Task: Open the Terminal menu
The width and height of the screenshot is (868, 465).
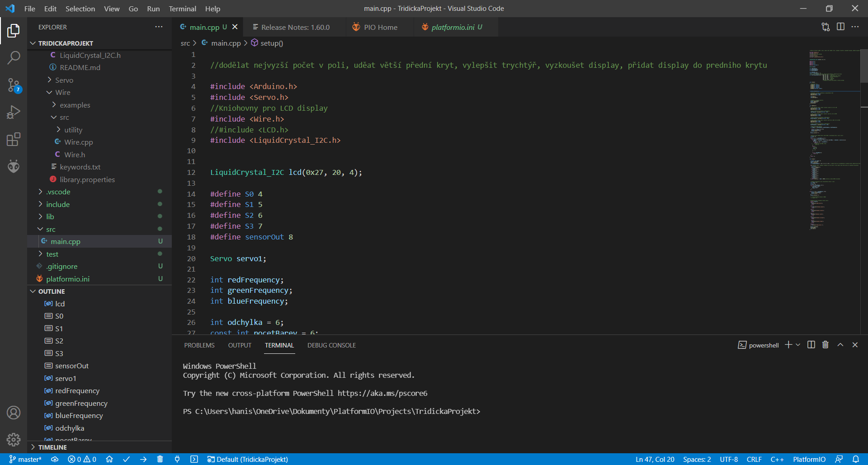Action: (182, 9)
